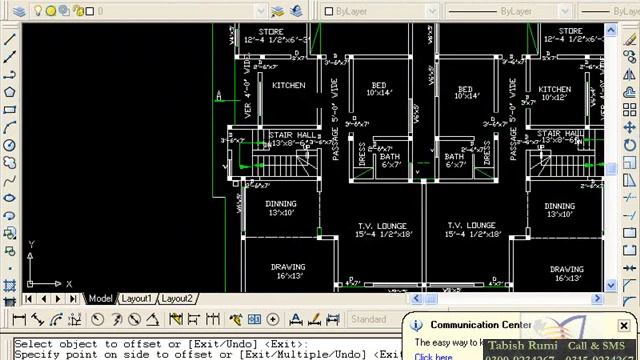Select the Offset tool
640x360 pixels.
point(630,92)
